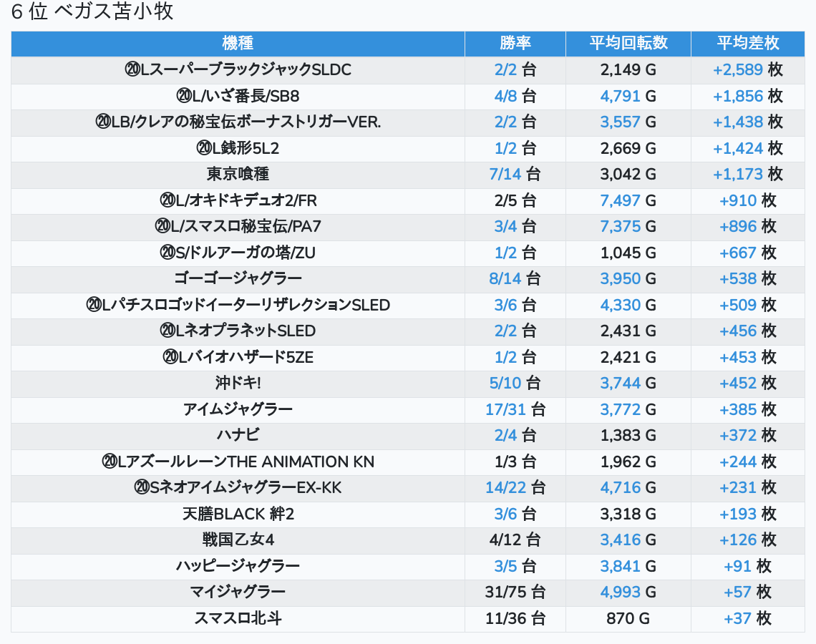Open the 4,993 マイジャグラー rotations link
The image size is (816, 644).
pos(620,592)
